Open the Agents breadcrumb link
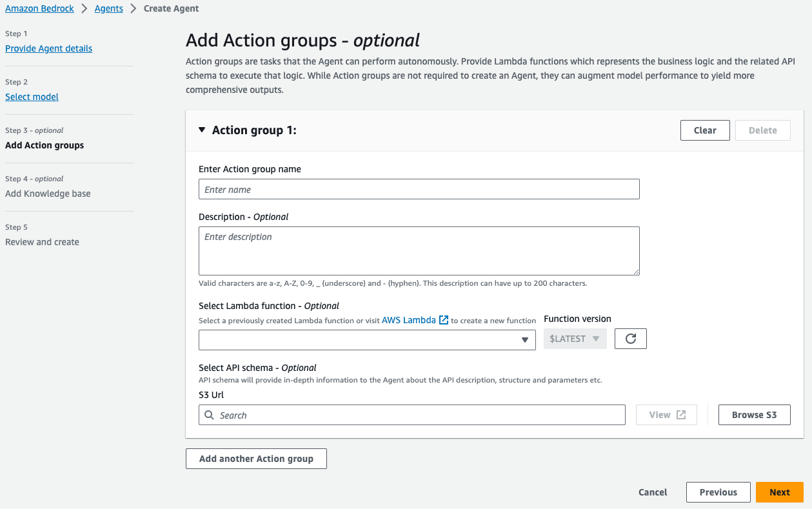 pos(109,8)
